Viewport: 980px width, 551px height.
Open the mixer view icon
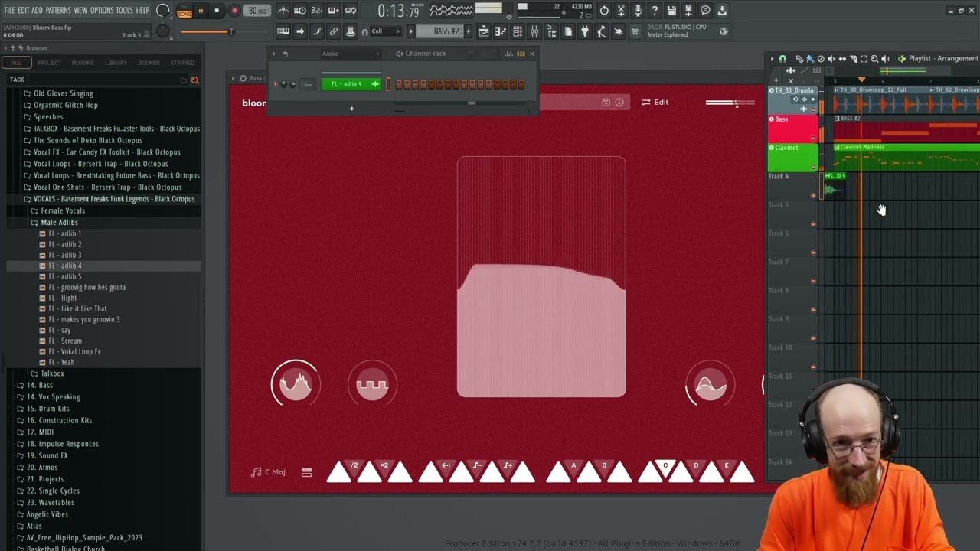534,31
